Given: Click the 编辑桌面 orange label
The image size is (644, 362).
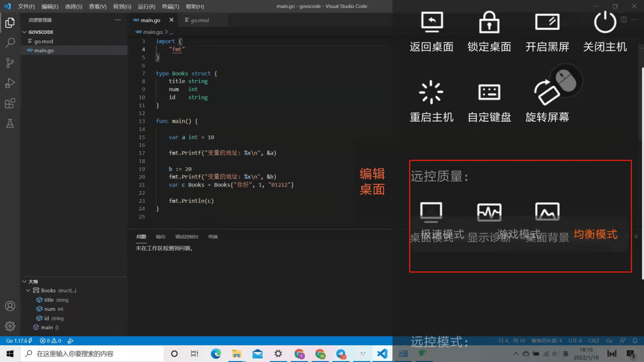Looking at the screenshot, I should tap(372, 181).
